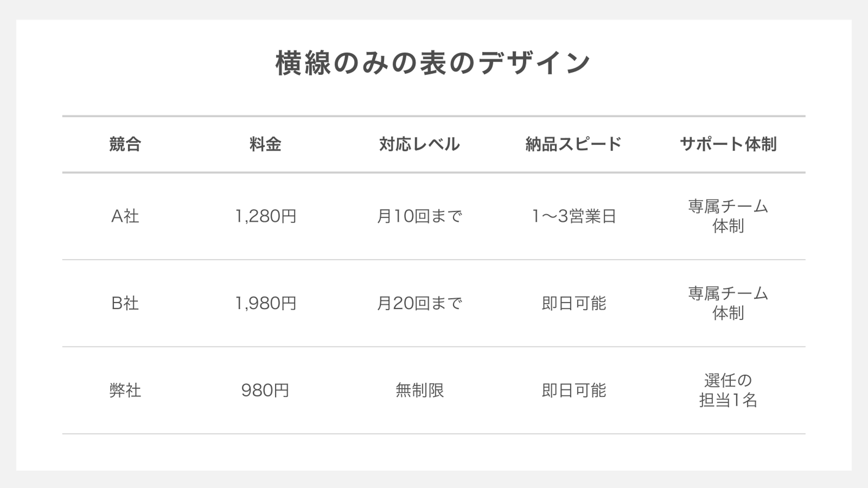This screenshot has height=488, width=868.
Task: Select 即日可能 in the 弊社 row
Action: 573,390
